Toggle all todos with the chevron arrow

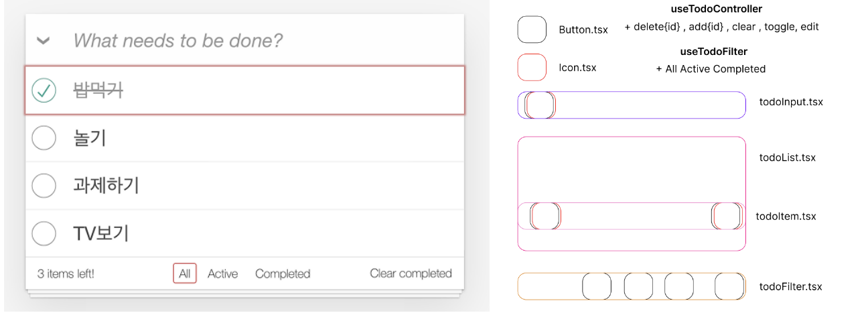click(x=43, y=41)
